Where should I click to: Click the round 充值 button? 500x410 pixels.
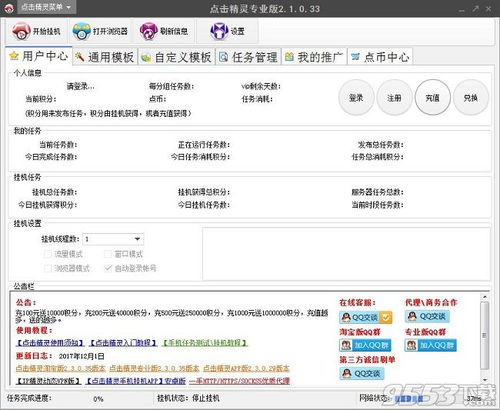tap(432, 98)
